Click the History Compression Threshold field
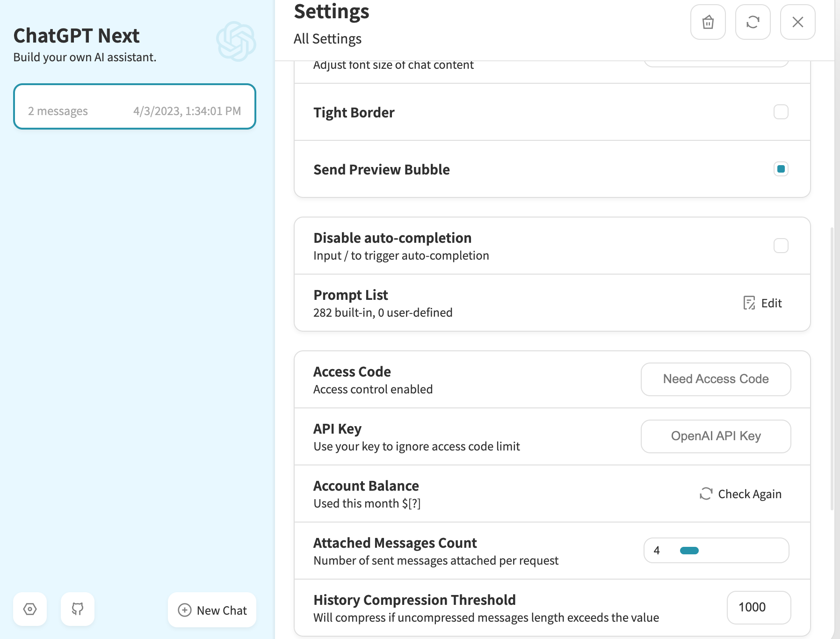Screen dimensions: 840x639 pos(759,607)
